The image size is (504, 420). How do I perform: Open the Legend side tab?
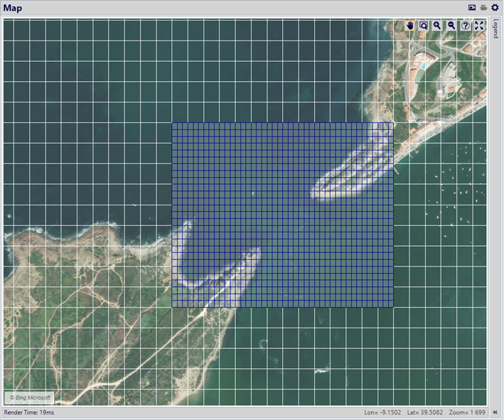[x=496, y=29]
